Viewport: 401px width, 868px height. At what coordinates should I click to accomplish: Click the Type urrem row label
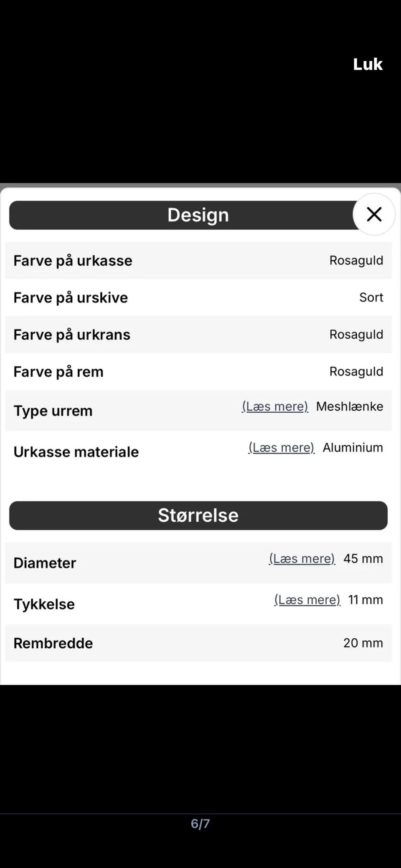[x=53, y=411]
